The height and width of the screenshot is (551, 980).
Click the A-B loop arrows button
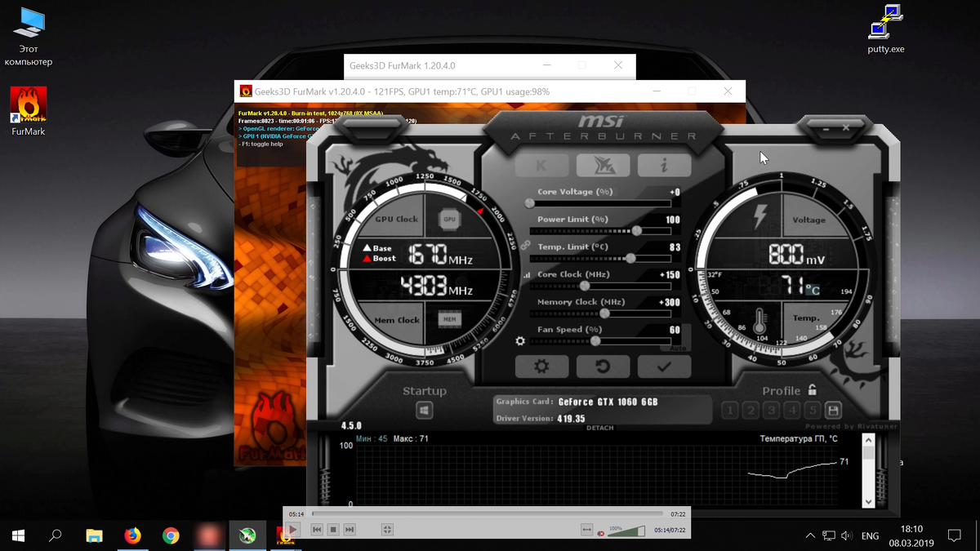click(586, 530)
